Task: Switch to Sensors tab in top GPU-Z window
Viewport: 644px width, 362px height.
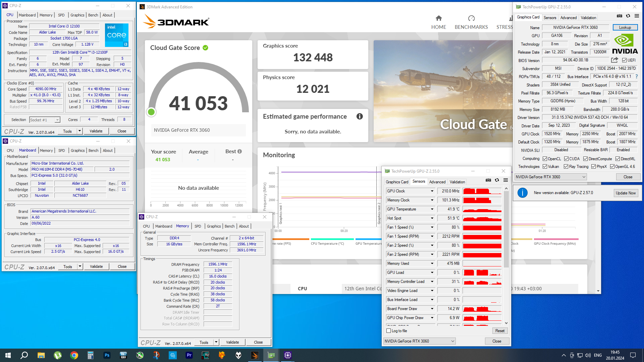Action: 550,18
